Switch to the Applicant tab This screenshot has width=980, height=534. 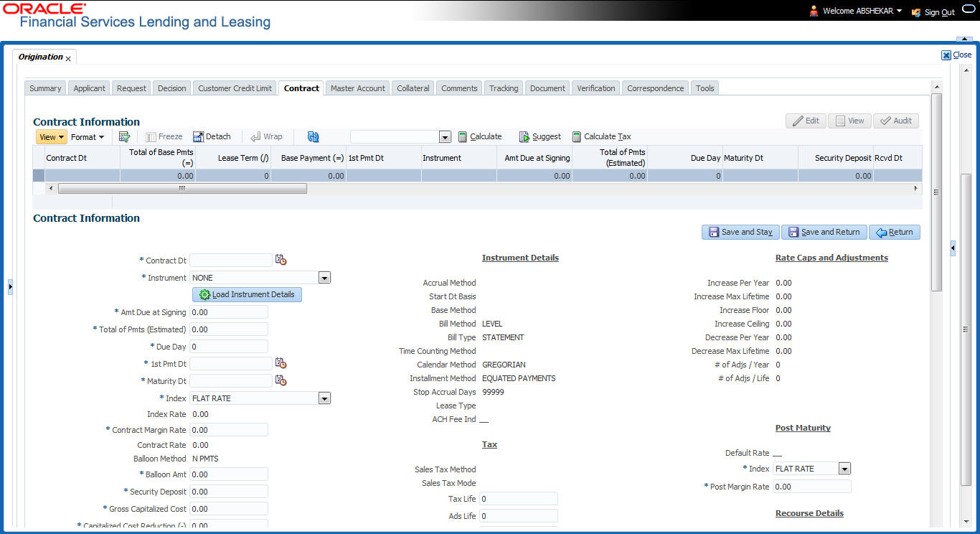click(x=90, y=88)
